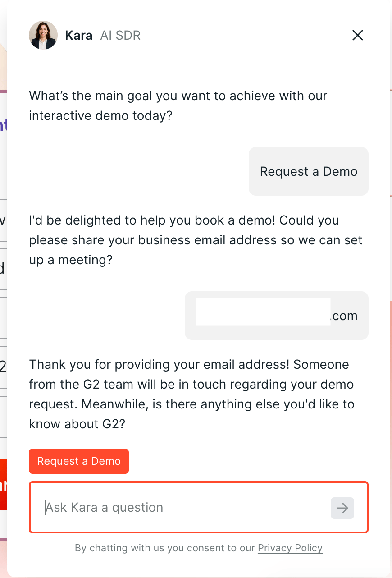Click the business email address request message
392x578 pixels.
(x=196, y=240)
